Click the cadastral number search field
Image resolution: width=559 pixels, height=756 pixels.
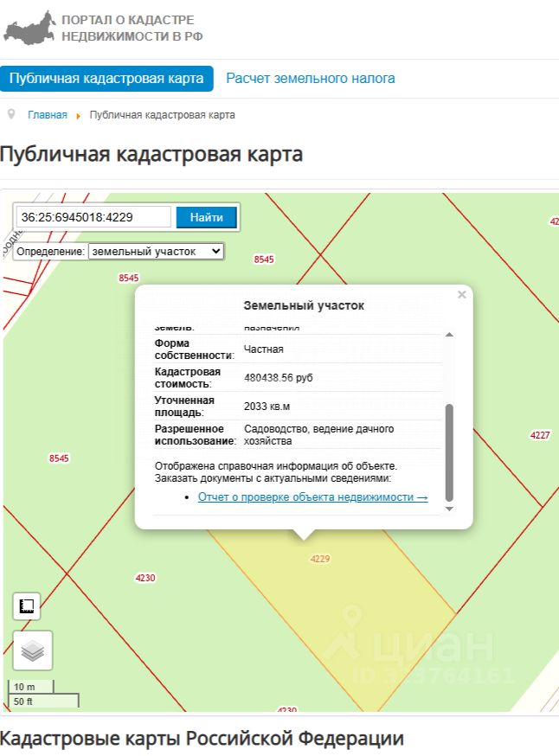point(93,217)
